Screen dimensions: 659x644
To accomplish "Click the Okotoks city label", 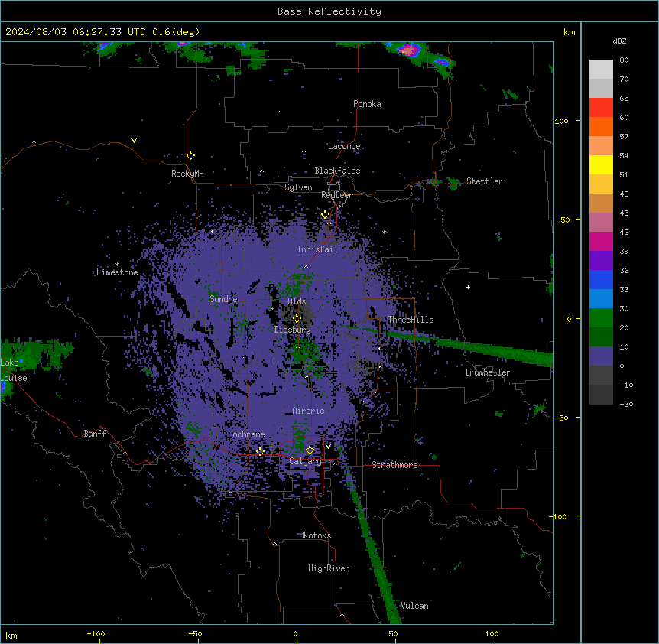I will pos(315,535).
